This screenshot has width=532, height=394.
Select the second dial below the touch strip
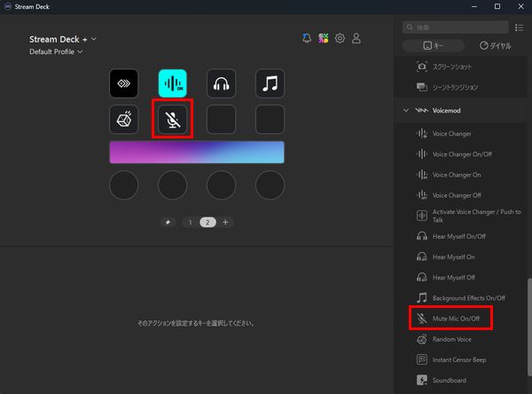click(173, 185)
